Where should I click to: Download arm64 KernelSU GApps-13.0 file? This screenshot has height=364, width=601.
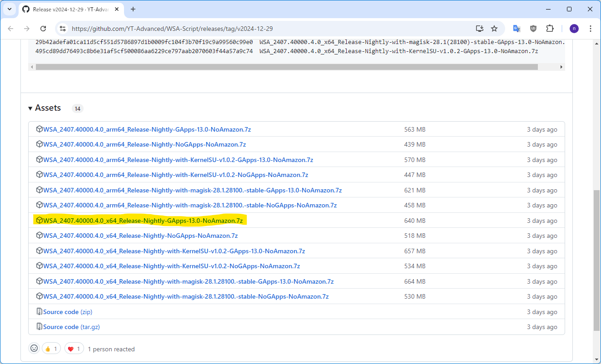tap(178, 160)
